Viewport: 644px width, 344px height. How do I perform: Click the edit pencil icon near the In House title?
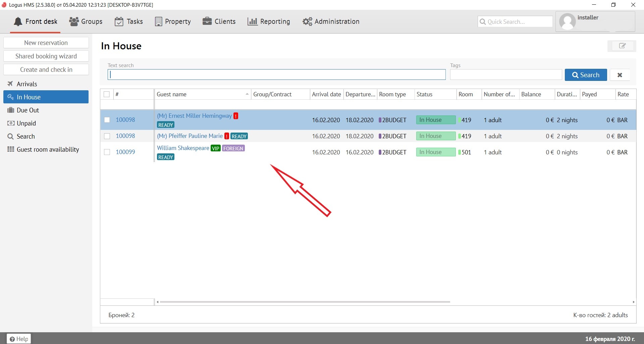[x=622, y=46]
